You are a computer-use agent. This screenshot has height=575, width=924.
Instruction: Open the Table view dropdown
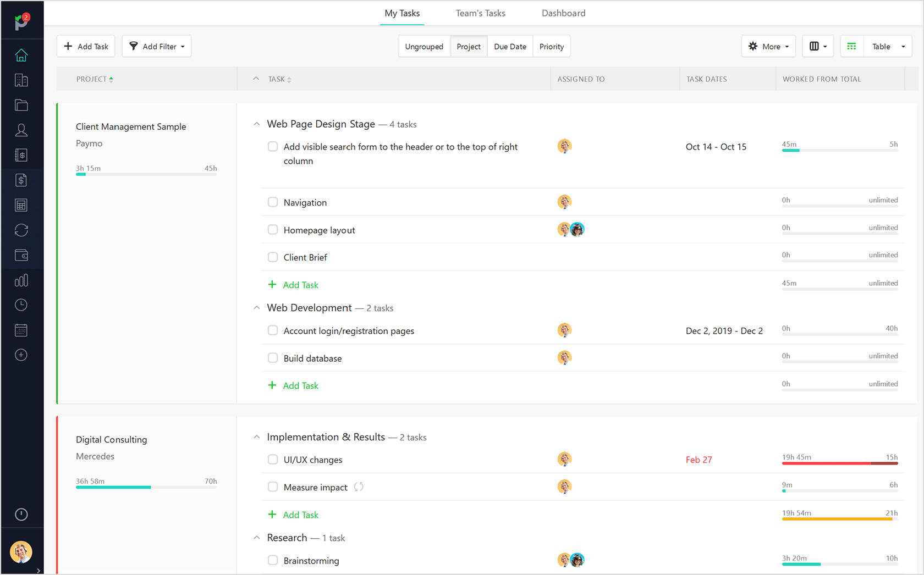tap(887, 46)
